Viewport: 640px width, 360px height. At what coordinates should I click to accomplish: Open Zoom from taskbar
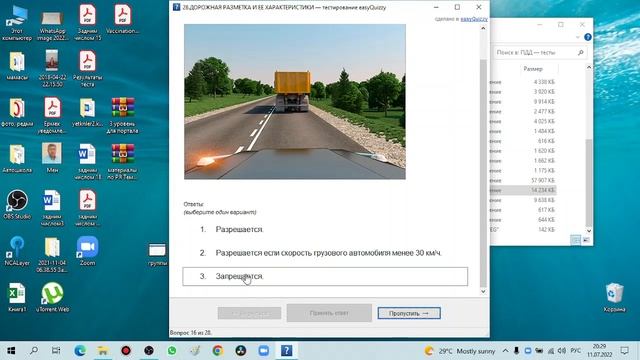click(x=264, y=351)
